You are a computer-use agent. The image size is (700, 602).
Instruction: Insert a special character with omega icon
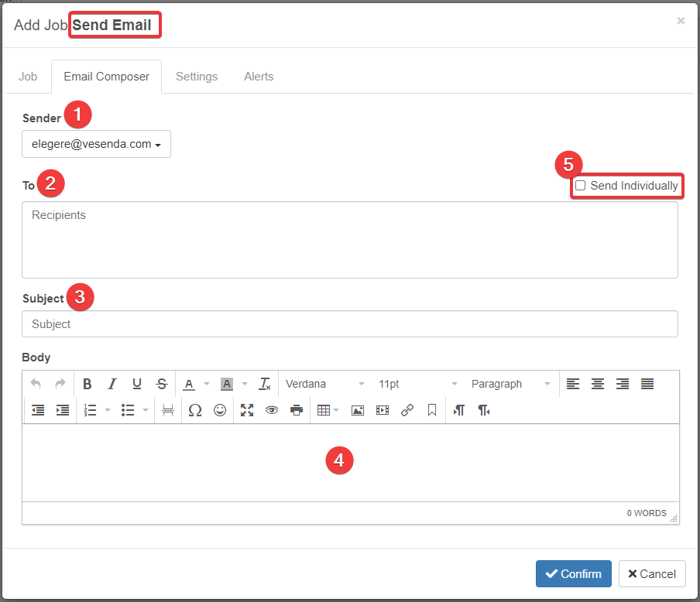tap(195, 410)
